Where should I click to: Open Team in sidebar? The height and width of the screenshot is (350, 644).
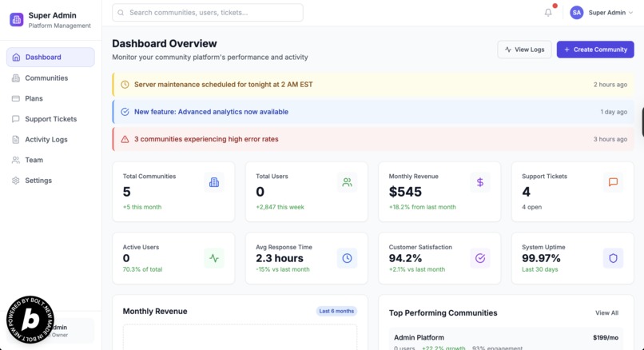click(x=50, y=160)
